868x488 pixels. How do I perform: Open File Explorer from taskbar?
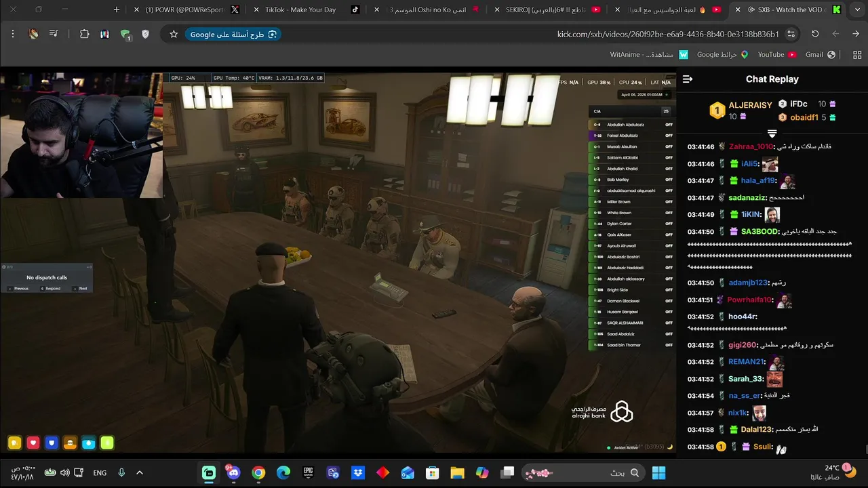pos(457,472)
